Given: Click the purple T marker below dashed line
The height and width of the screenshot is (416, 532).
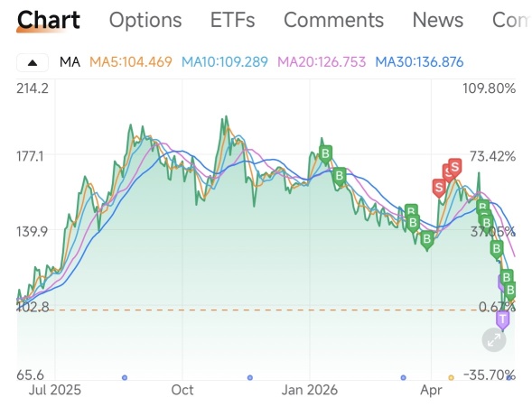Looking at the screenshot, I should click(502, 320).
